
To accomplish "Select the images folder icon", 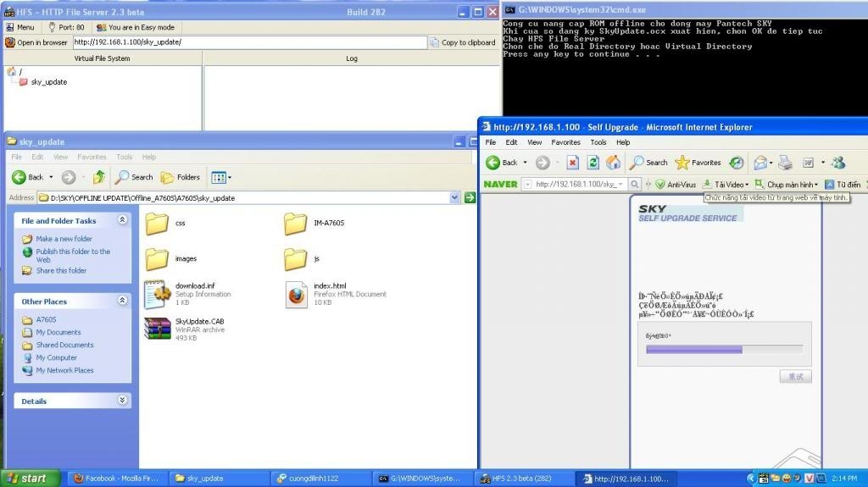I will point(157,259).
